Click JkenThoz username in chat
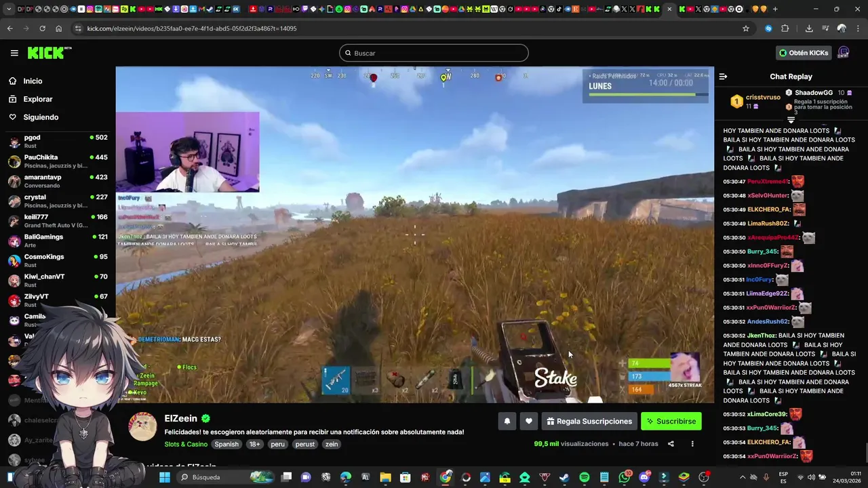Screen dimensions: 868x488 [761, 335]
